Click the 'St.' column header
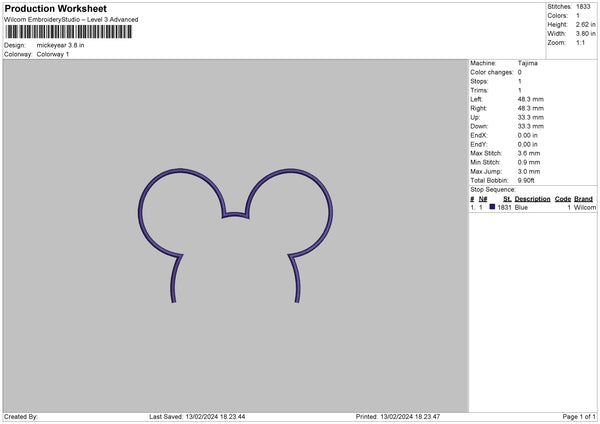This screenshot has height=424, width=600. pos(507,199)
